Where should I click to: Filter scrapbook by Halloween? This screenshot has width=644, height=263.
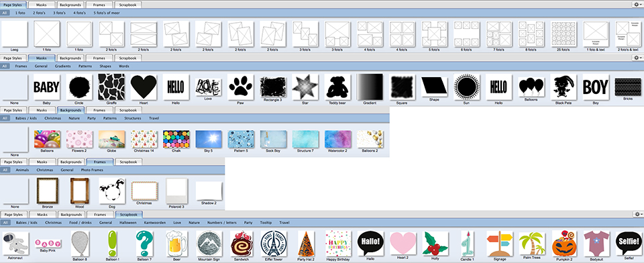pyautogui.click(x=128, y=222)
